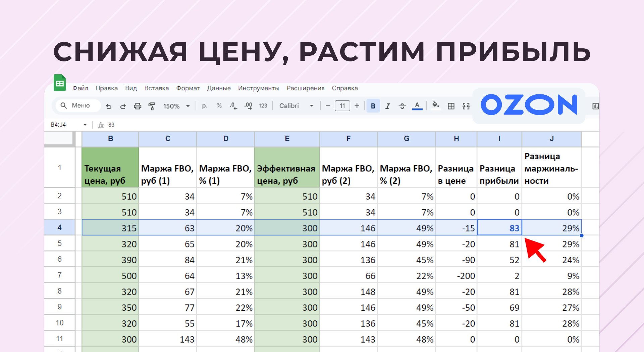
Task: Open the Calibri font dropdown
Action: [296, 106]
